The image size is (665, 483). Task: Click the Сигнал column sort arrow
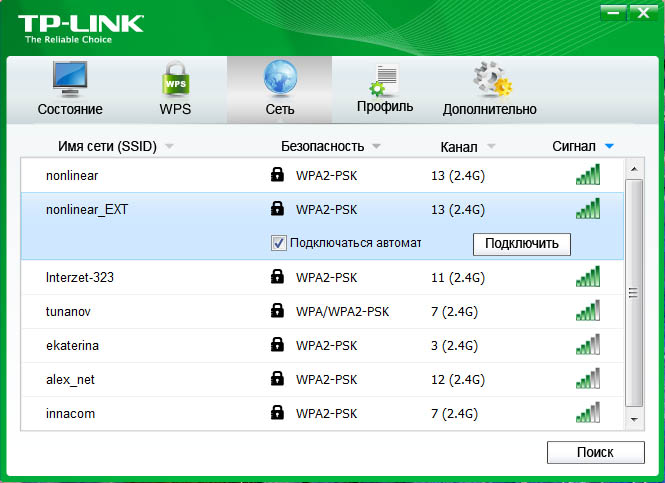coord(609,147)
